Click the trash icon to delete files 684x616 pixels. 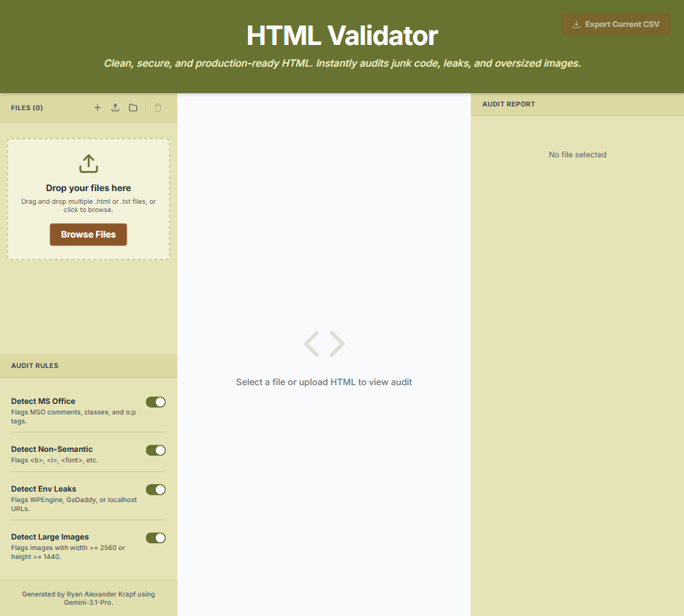click(x=158, y=108)
